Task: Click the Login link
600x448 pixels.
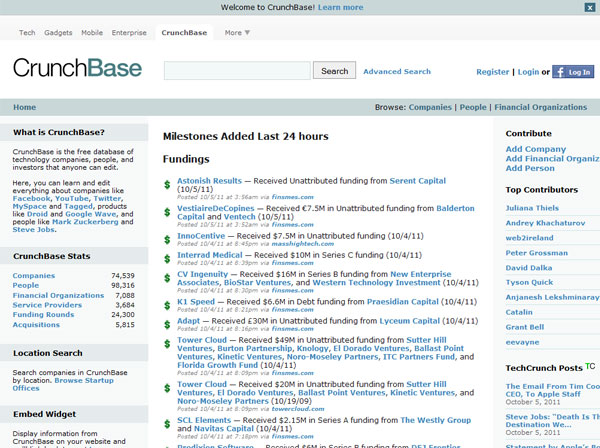Action: point(528,72)
